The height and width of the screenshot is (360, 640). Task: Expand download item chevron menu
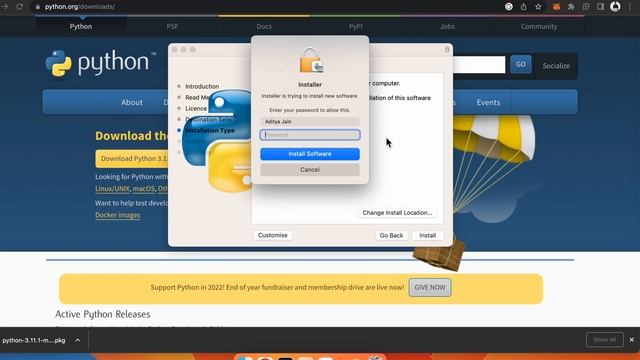[x=78, y=340]
